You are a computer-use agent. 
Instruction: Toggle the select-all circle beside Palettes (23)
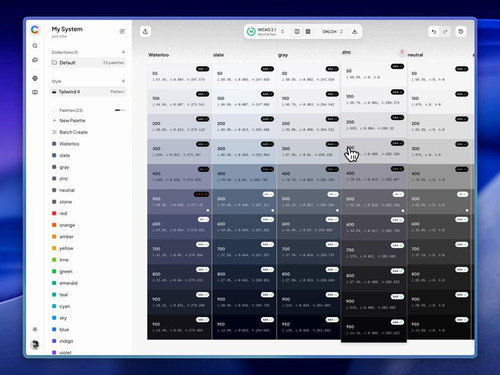point(54,110)
